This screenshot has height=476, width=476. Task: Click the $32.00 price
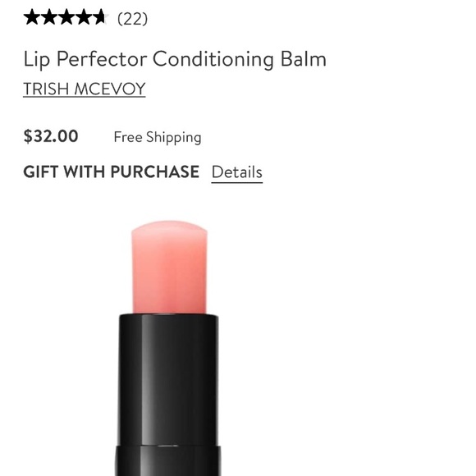click(x=51, y=136)
